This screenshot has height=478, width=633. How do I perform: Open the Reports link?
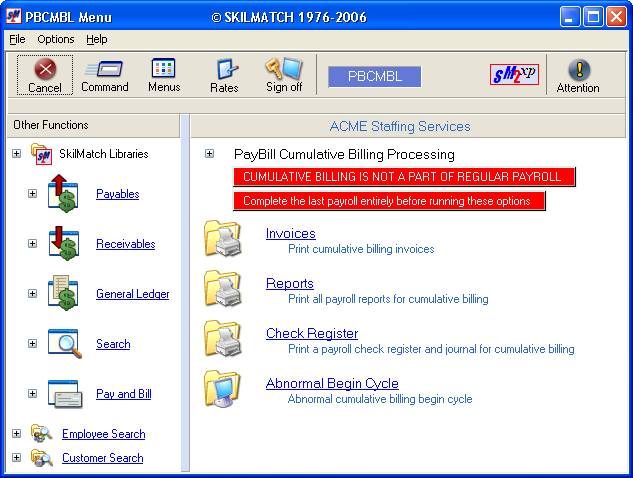[290, 283]
